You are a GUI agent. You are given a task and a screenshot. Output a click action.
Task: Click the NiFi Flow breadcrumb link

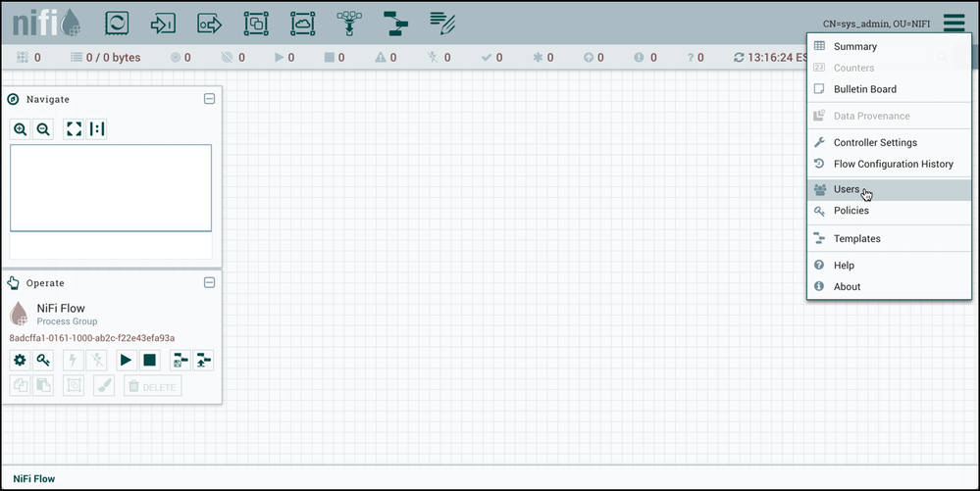(33, 478)
